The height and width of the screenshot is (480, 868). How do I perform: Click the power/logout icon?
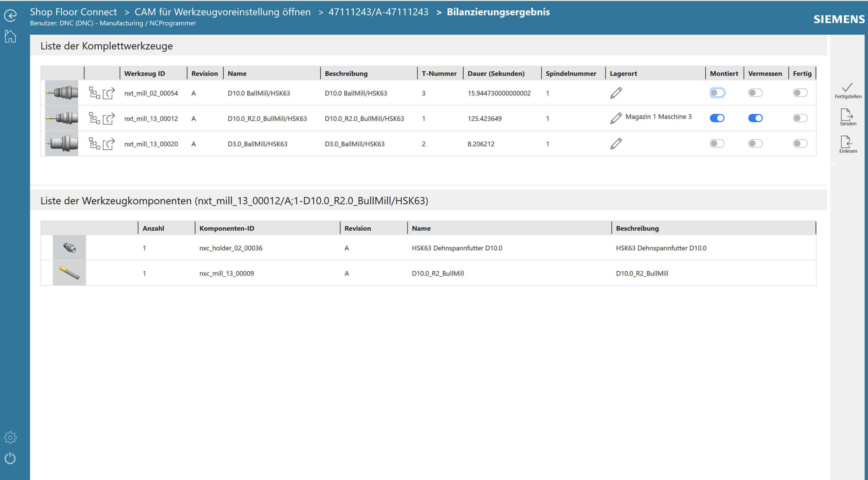10,458
